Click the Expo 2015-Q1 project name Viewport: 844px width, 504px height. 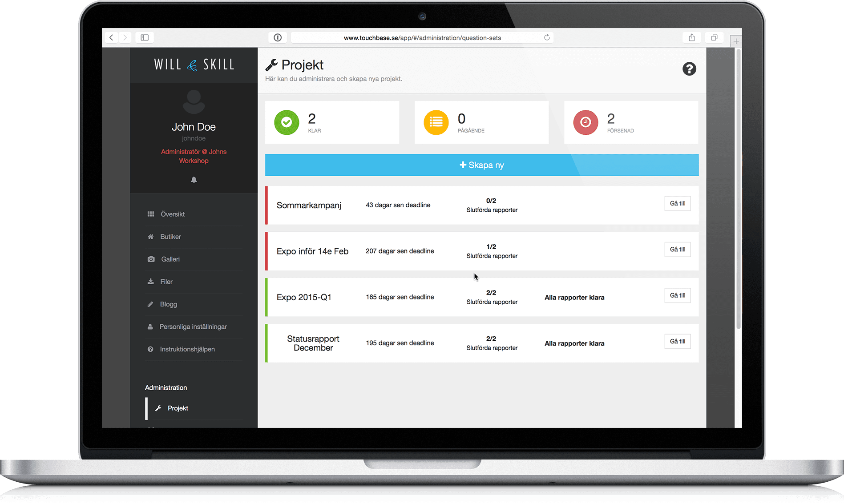[x=304, y=297]
